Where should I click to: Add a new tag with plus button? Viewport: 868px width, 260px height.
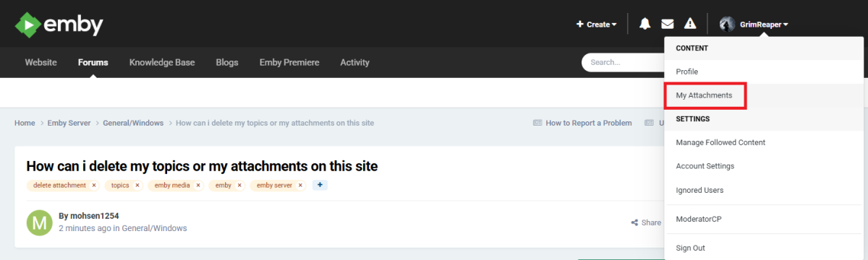tap(320, 185)
